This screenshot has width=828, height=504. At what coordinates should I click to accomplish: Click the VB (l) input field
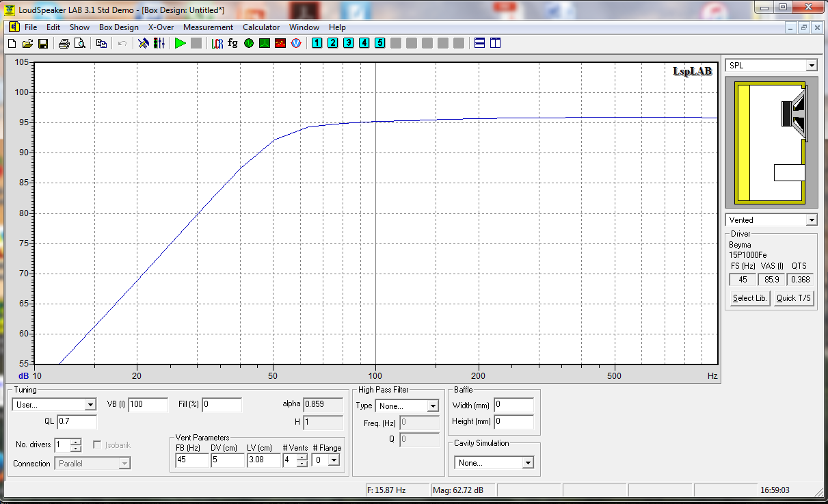point(148,405)
